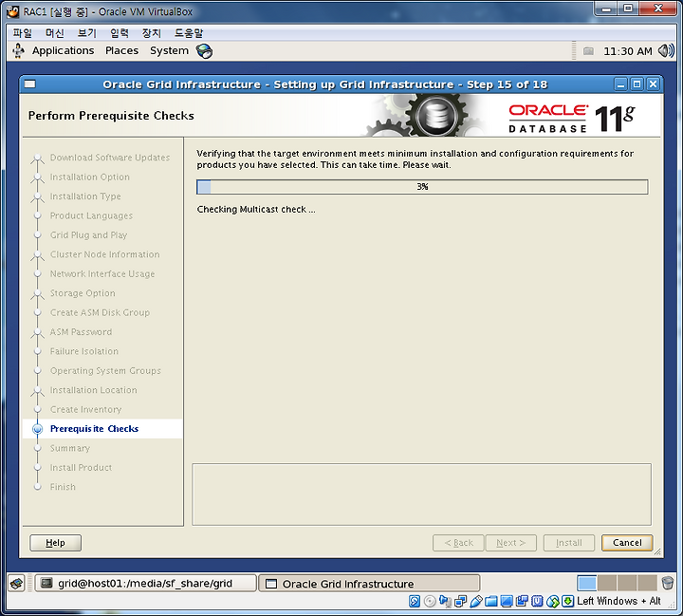
Task: Select the Failure Isolation step
Action: tap(84, 351)
